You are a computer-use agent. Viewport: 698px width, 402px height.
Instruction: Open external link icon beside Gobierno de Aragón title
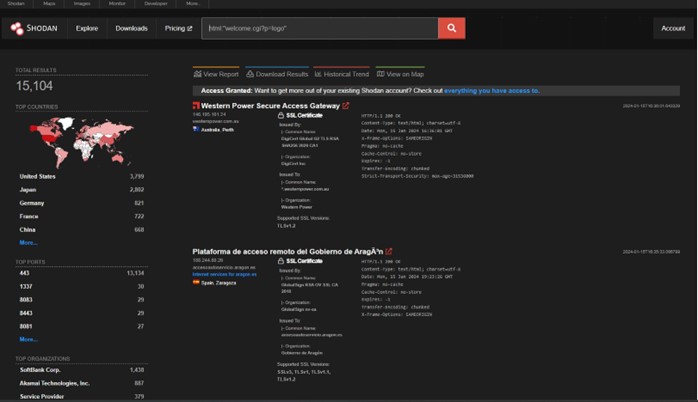[x=389, y=252]
